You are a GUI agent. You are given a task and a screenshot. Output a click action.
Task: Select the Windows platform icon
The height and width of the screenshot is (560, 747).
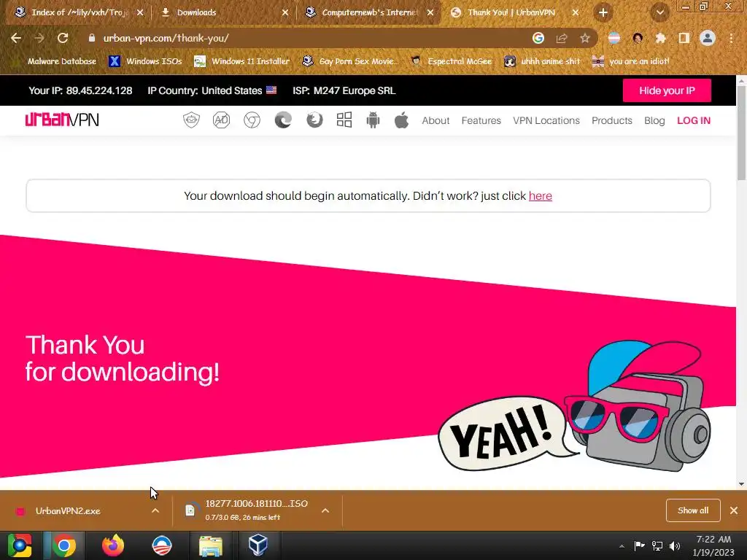[x=344, y=120]
